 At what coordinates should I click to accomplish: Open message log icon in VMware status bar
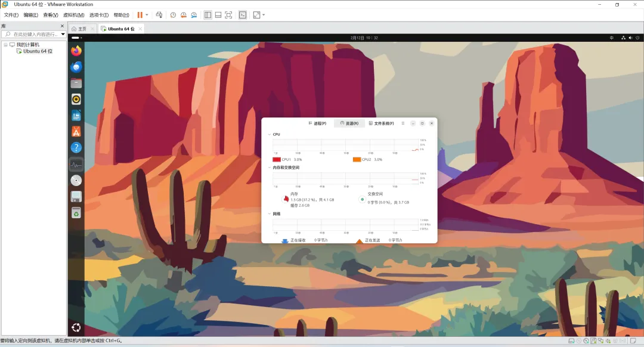(633, 341)
